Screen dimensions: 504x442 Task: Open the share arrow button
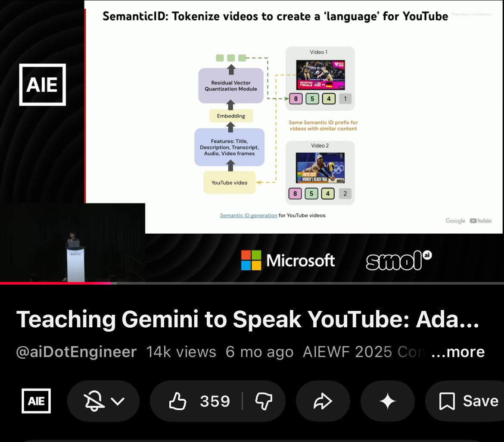(x=323, y=401)
